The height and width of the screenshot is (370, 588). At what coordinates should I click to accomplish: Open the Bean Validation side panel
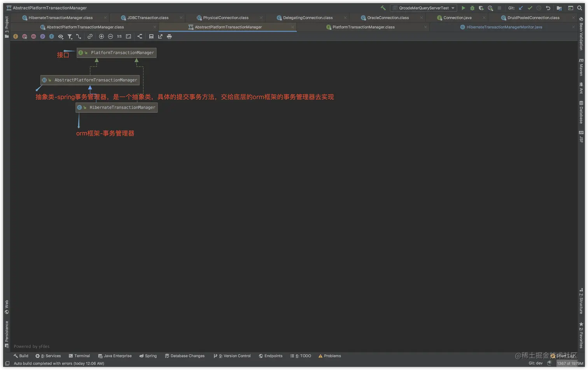pyautogui.click(x=581, y=33)
